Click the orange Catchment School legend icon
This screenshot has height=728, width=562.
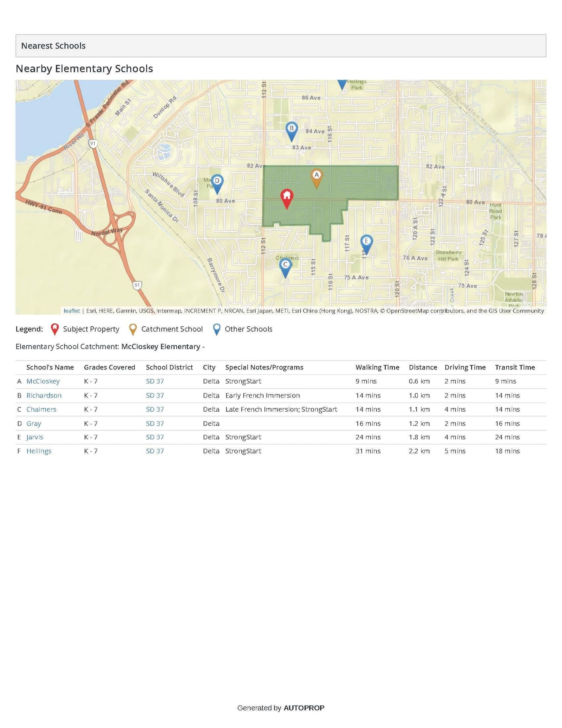[x=133, y=329]
